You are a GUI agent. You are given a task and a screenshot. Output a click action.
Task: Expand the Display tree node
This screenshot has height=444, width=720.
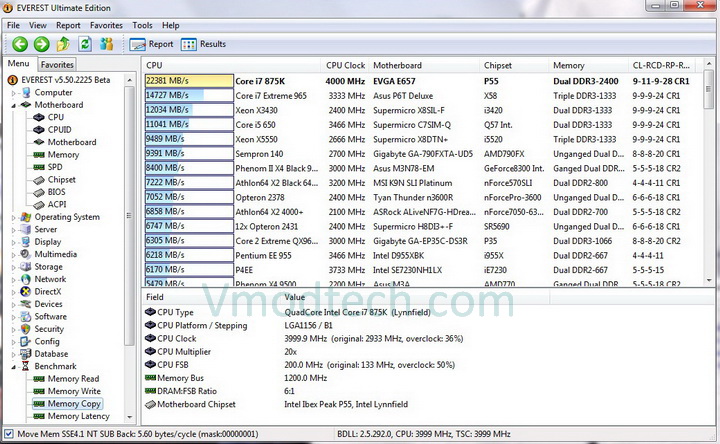pos(14,242)
